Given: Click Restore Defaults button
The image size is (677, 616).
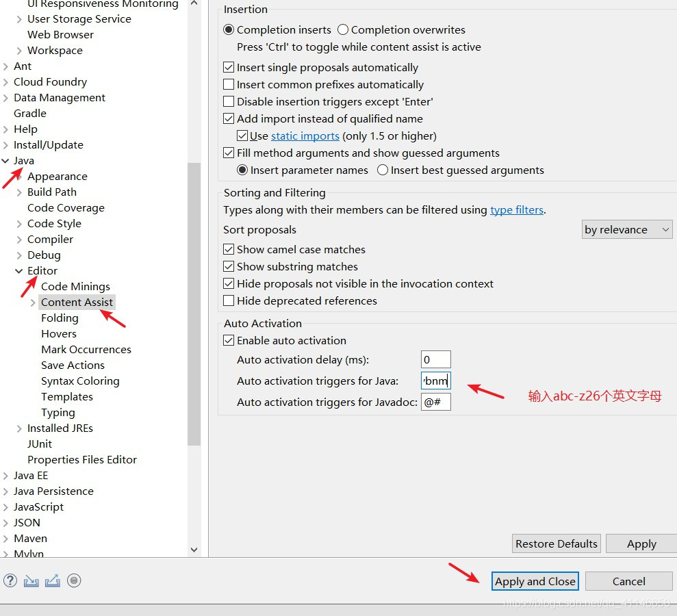Looking at the screenshot, I should click(557, 543).
